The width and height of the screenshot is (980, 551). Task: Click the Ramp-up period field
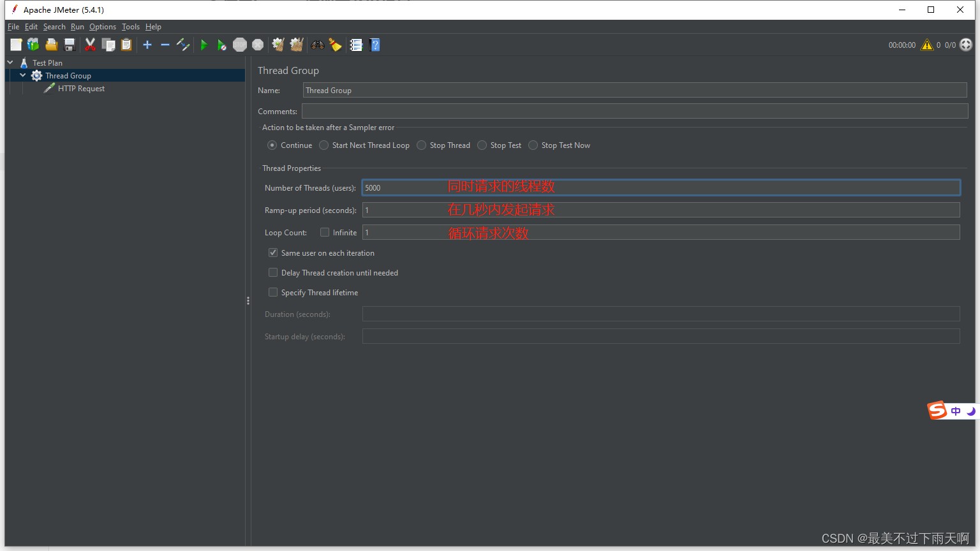[661, 210]
